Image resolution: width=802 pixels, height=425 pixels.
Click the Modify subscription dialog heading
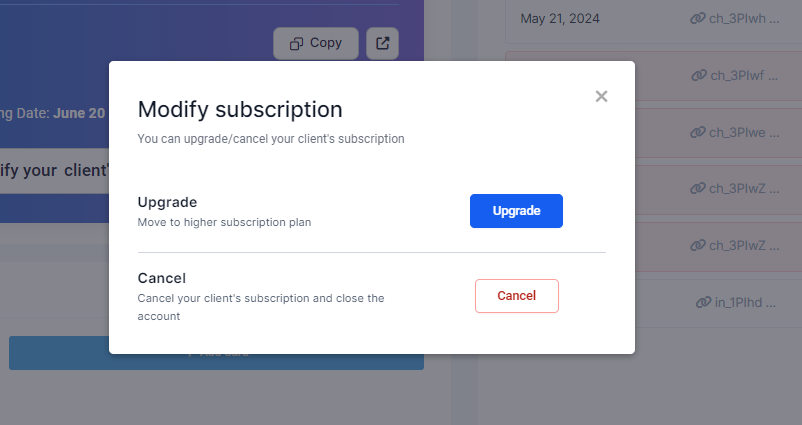[x=240, y=109]
